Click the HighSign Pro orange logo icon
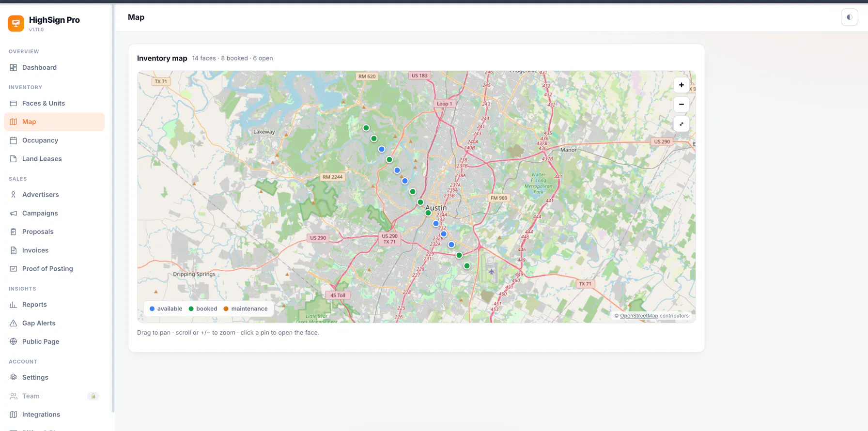The height and width of the screenshot is (431, 868). pyautogui.click(x=16, y=23)
